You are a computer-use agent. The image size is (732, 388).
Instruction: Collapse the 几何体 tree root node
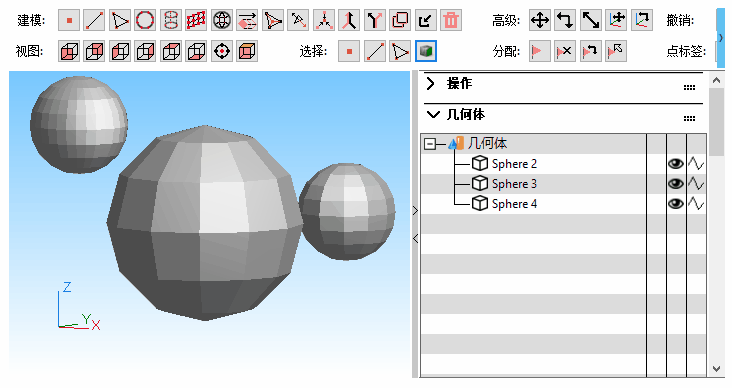[429, 144]
